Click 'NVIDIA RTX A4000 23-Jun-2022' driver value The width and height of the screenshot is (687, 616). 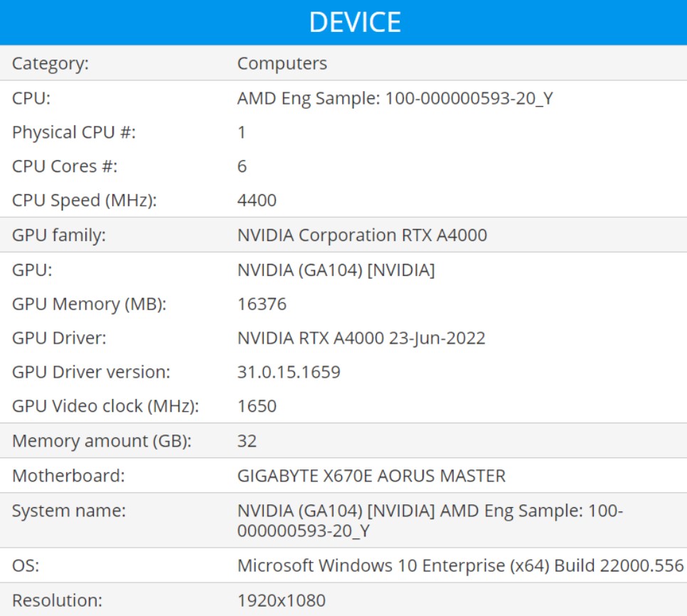361,339
